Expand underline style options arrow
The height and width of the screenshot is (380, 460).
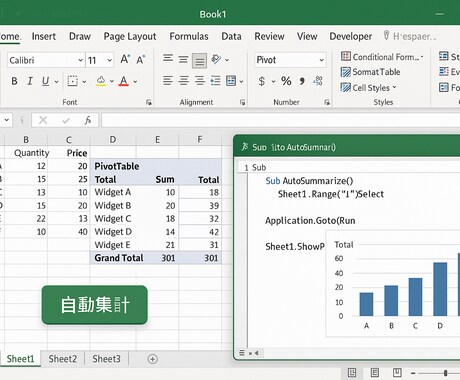click(56, 82)
